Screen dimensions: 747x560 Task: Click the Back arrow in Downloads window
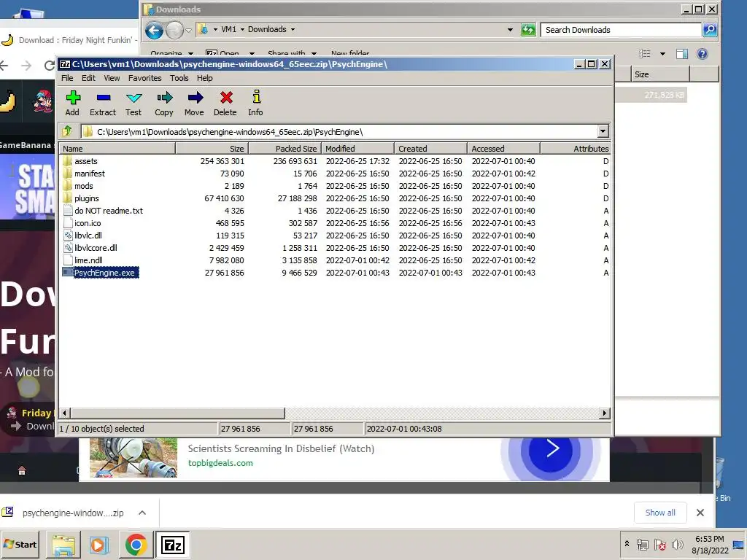[x=154, y=31]
